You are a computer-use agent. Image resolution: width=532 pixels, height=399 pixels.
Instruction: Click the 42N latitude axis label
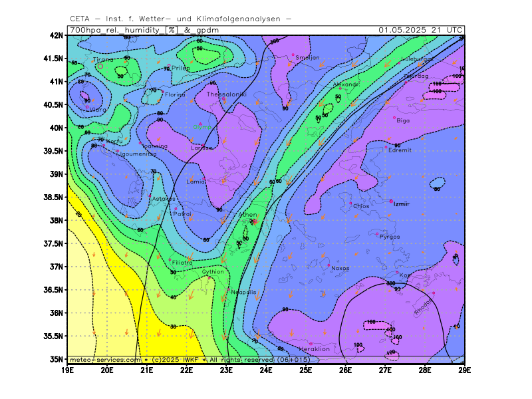(56, 35)
